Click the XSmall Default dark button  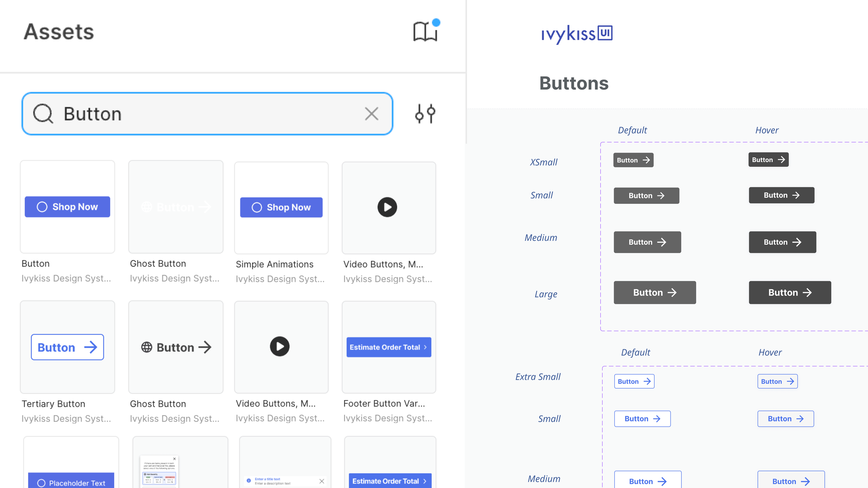(633, 160)
